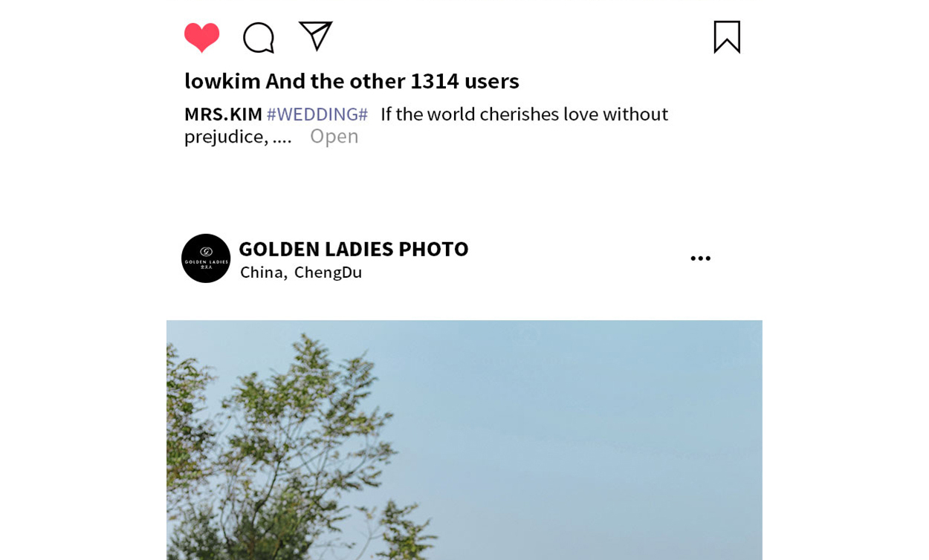Open the three-dot options for Golden Ladies post
929x560 pixels.
pyautogui.click(x=700, y=258)
